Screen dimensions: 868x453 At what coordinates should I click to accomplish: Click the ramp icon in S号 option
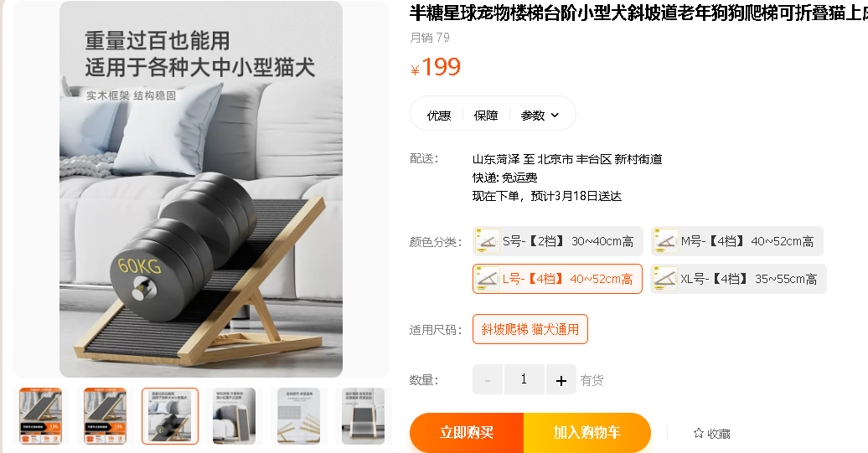(488, 241)
